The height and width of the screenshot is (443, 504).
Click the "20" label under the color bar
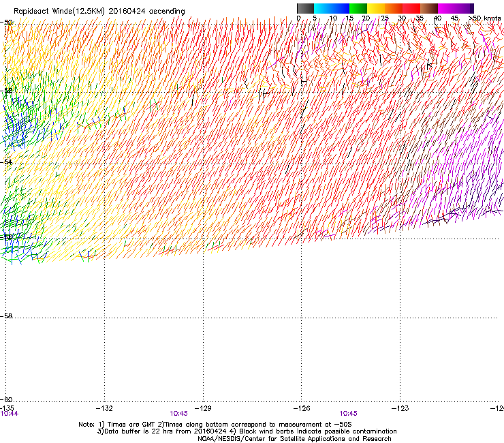click(366, 18)
